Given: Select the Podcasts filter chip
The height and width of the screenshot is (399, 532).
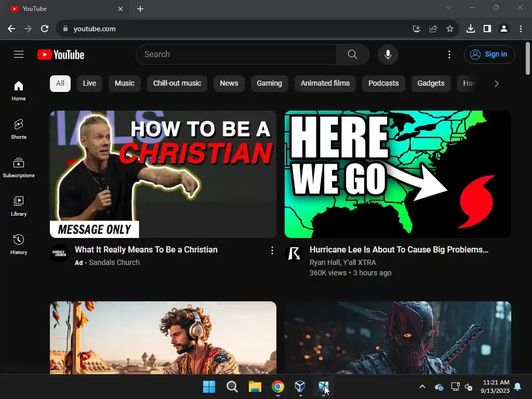Looking at the screenshot, I should click(383, 84).
